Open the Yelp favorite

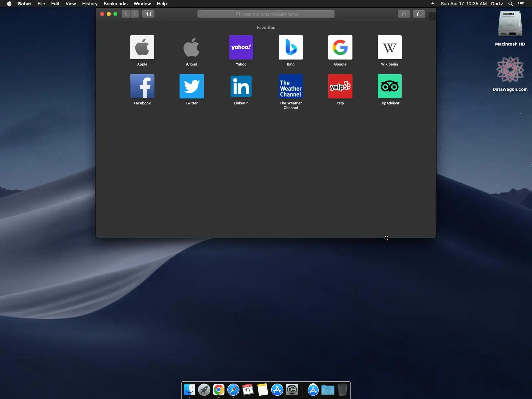(340, 86)
